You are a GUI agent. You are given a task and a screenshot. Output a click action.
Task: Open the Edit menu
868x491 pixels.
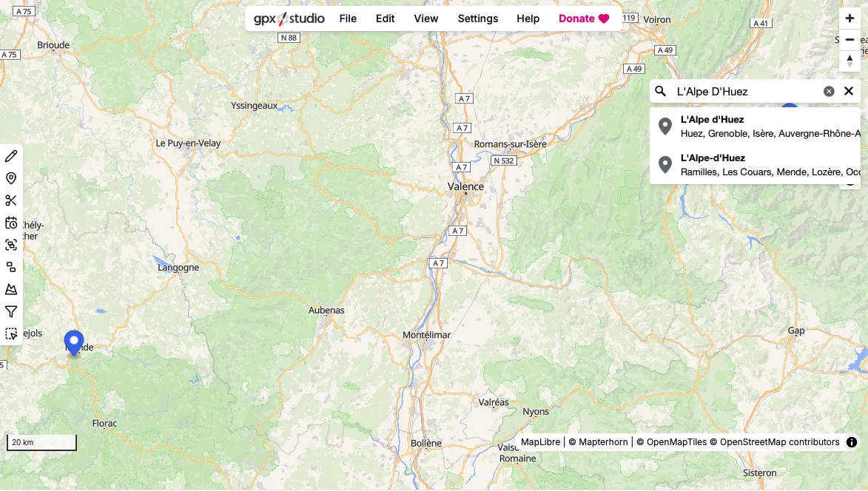point(385,18)
